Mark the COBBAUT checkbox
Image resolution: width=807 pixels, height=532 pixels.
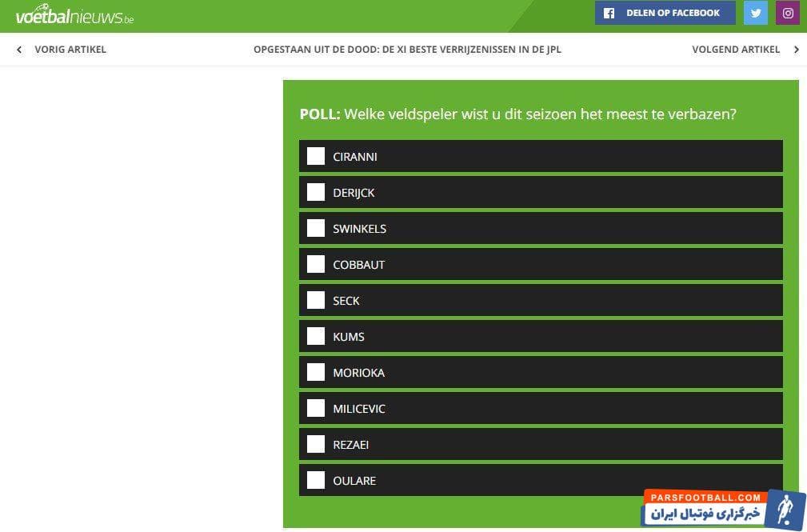tap(316, 264)
